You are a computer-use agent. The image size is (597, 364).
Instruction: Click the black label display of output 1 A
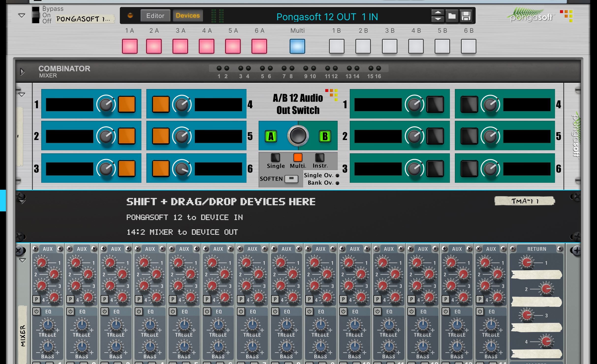pos(70,104)
